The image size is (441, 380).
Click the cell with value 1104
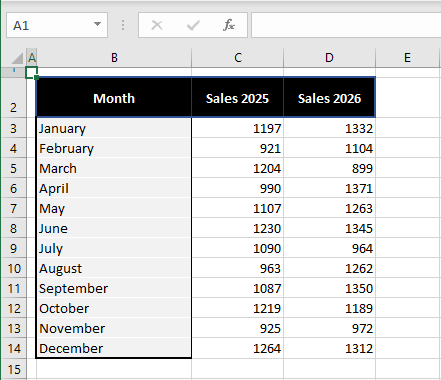coord(329,148)
